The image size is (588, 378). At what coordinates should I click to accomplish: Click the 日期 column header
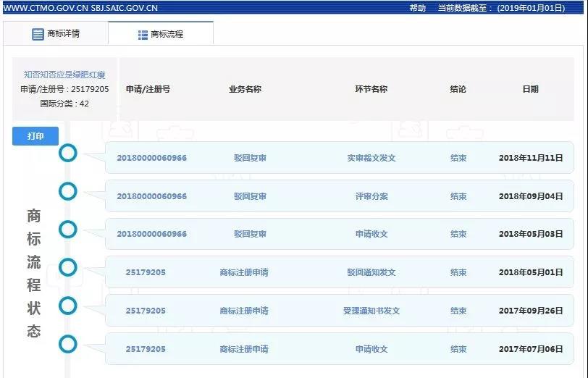(x=530, y=90)
